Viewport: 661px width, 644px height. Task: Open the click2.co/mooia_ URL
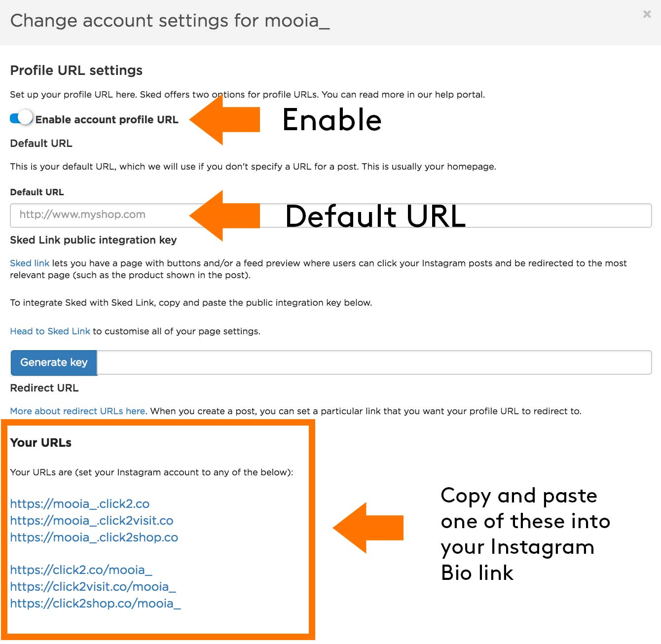click(81, 570)
